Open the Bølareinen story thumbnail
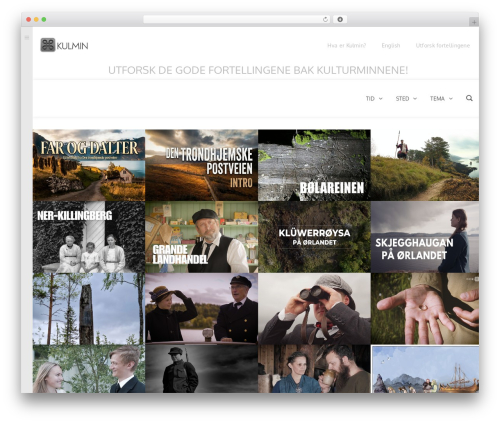 [x=314, y=165]
